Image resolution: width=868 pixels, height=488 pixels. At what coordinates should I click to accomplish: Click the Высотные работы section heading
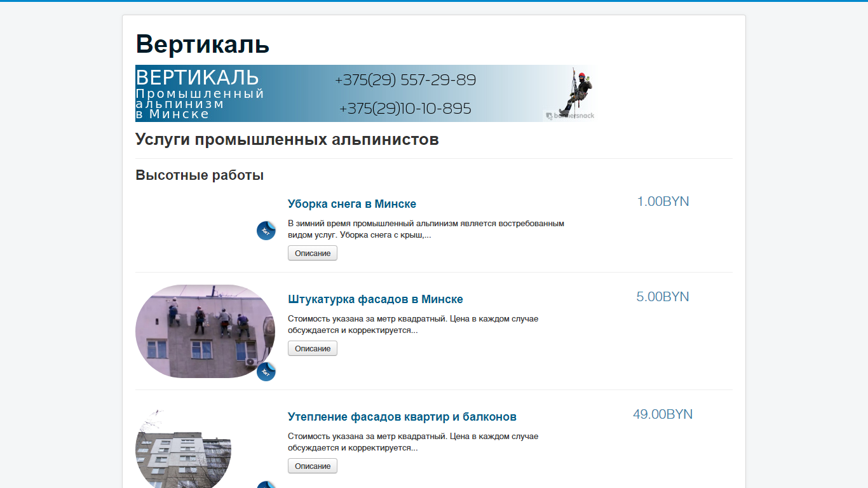tap(200, 175)
